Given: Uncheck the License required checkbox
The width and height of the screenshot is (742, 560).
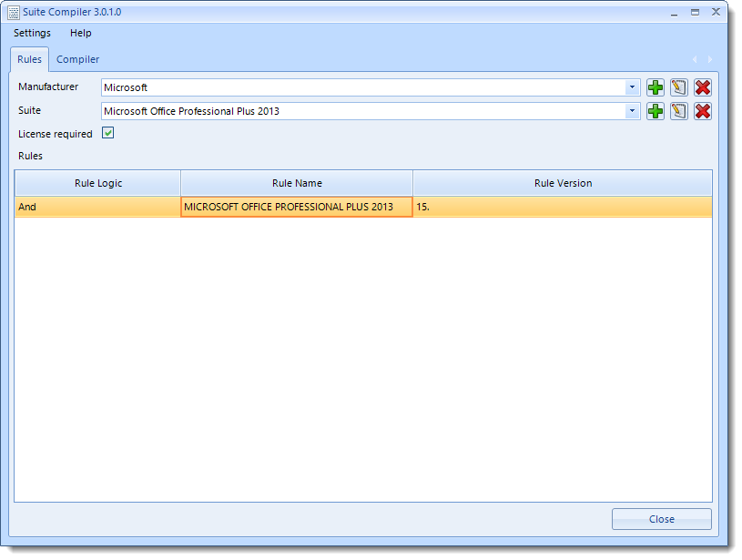Looking at the screenshot, I should click(108, 133).
